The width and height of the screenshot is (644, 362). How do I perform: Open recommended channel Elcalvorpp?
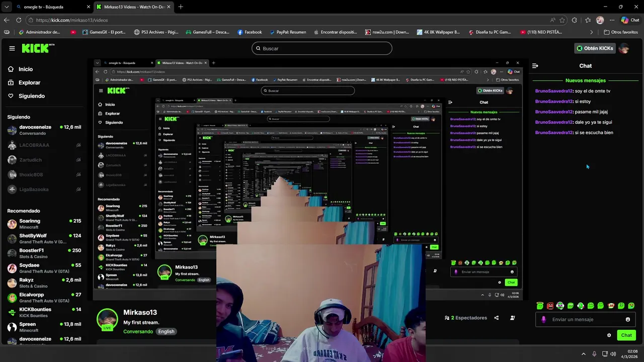(44, 298)
